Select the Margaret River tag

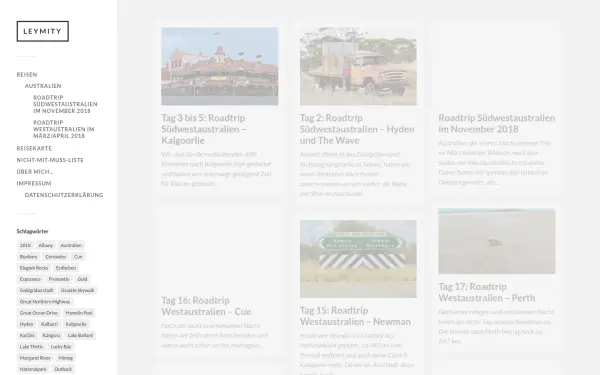(35, 358)
